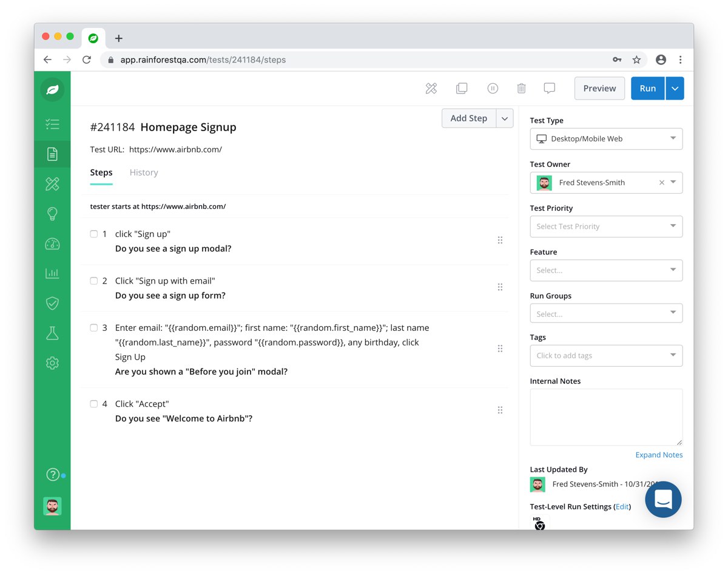
Task: Click the Expand Notes link
Action: point(659,455)
